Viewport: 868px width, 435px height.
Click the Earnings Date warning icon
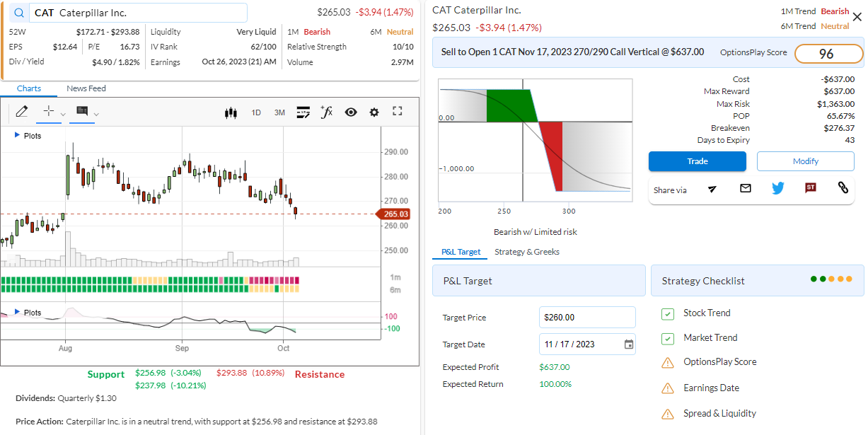(x=667, y=388)
